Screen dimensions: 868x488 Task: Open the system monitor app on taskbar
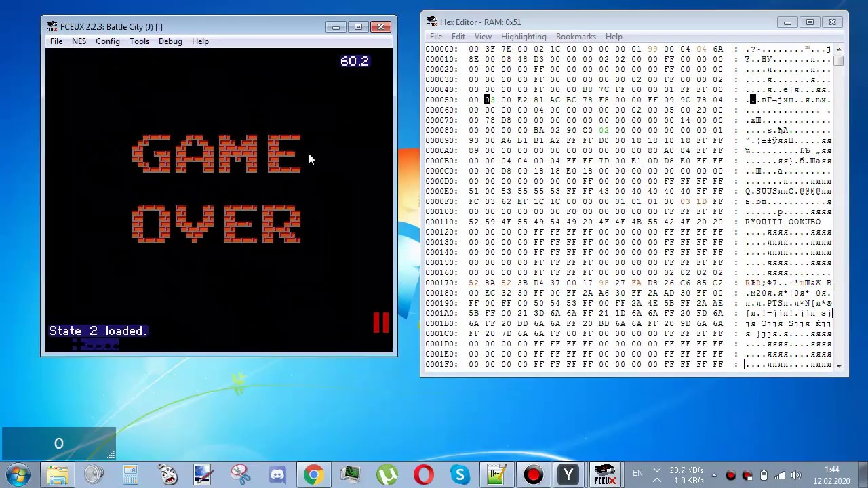(350, 474)
